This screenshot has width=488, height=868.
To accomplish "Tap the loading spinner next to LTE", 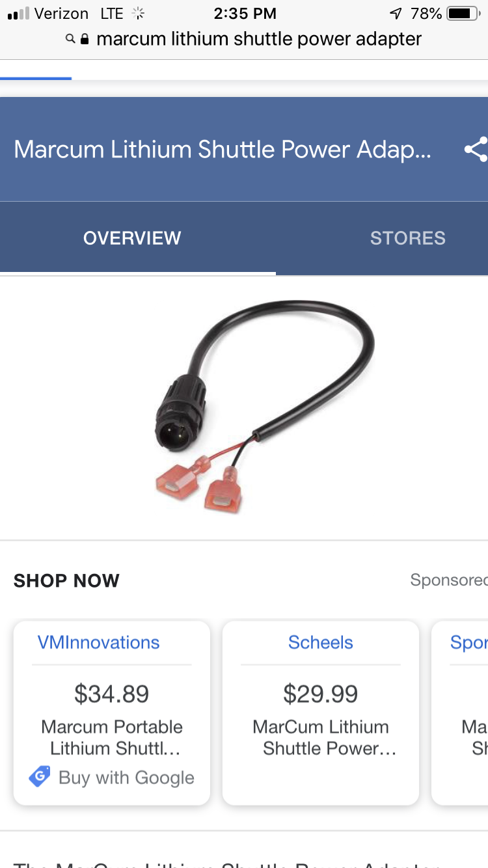I will [138, 14].
